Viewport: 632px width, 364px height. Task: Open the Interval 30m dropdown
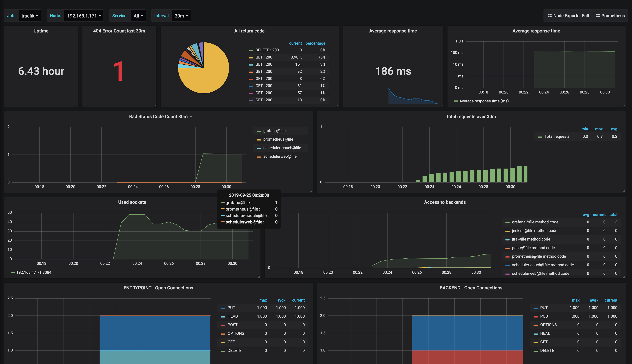click(x=181, y=16)
